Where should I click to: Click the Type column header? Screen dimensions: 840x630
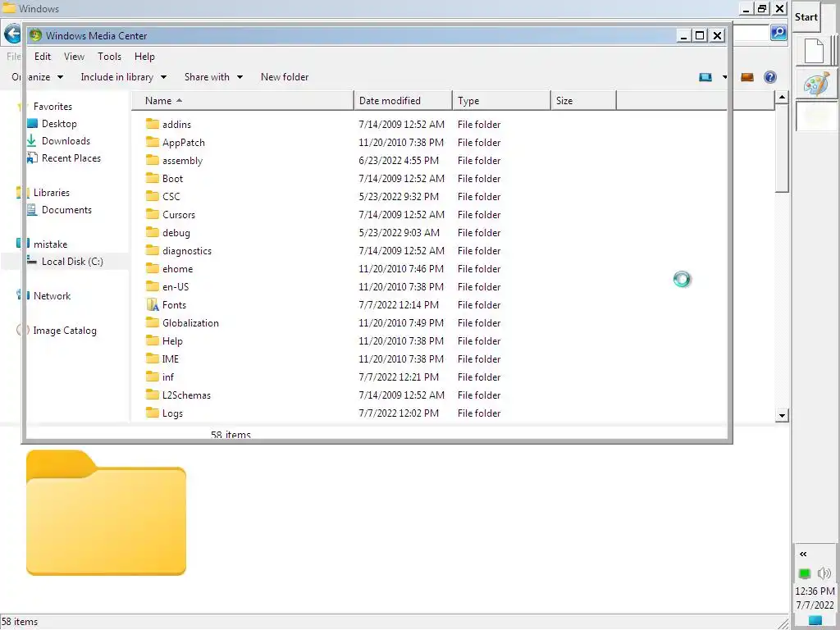coord(502,101)
